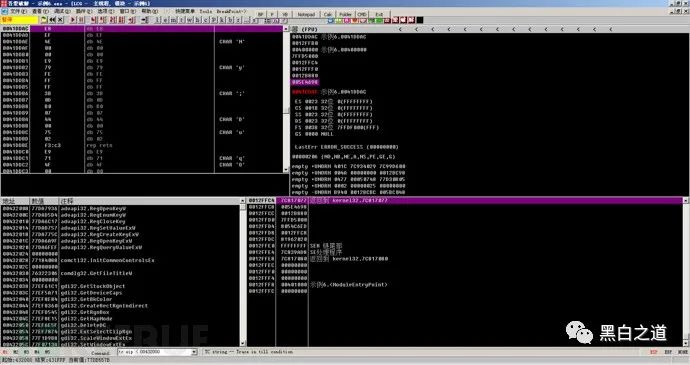This screenshot has height=365, width=690.
Task: Click inside the Command input field
Action: [154, 352]
